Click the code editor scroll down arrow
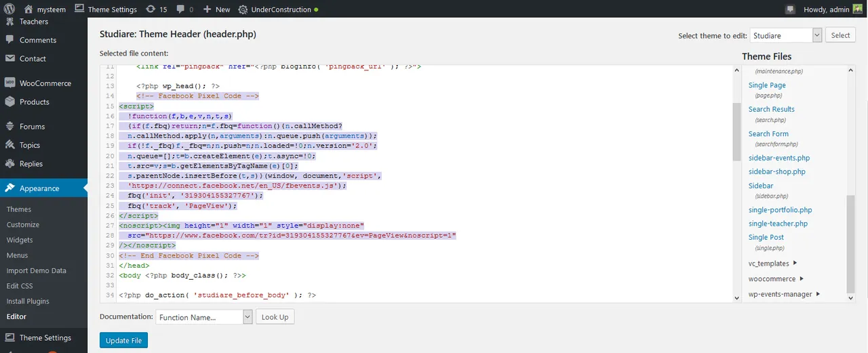 (737, 297)
